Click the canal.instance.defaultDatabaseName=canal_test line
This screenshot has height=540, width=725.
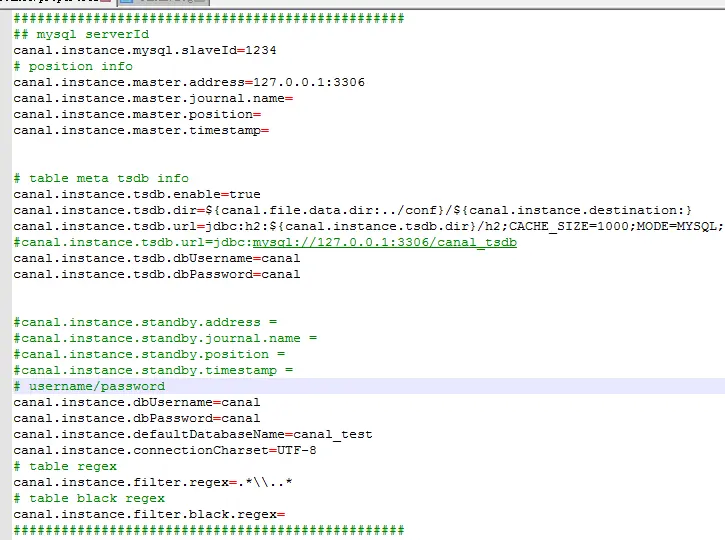pos(193,434)
